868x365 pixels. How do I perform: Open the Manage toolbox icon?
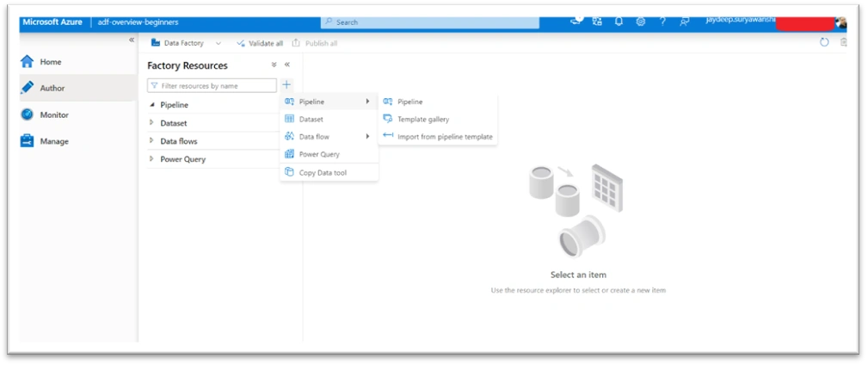tap(28, 141)
